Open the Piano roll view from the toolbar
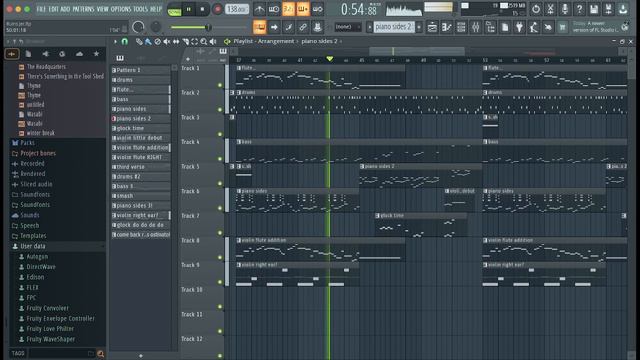The height and width of the screenshot is (360, 640). [447, 27]
